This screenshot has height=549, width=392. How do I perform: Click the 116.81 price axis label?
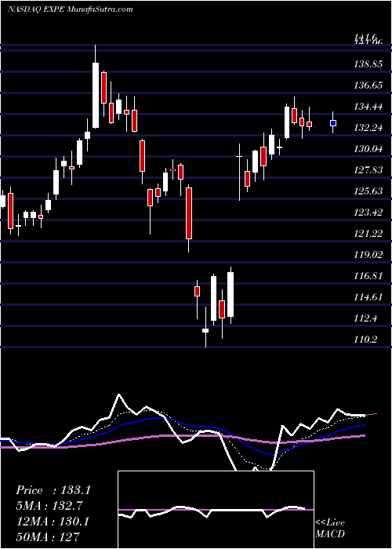coord(368,276)
